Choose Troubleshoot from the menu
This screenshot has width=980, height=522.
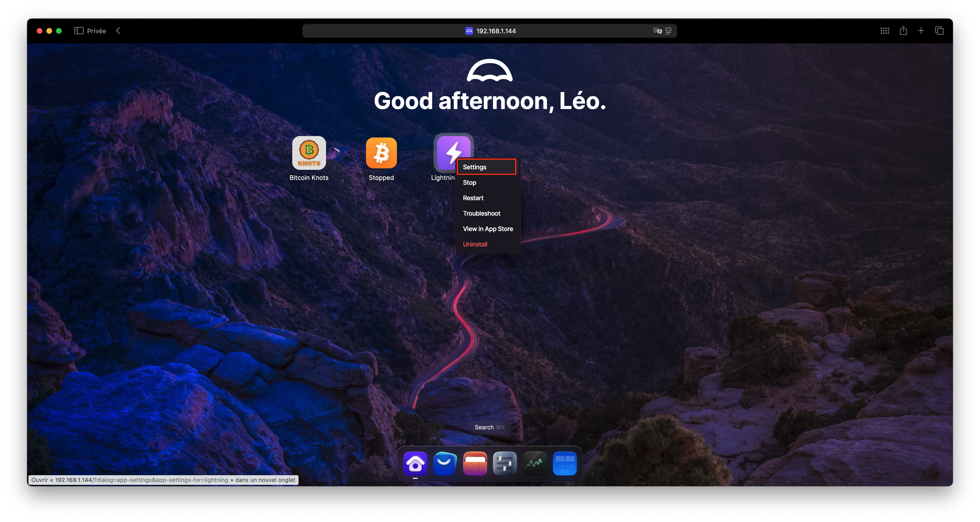(488, 213)
